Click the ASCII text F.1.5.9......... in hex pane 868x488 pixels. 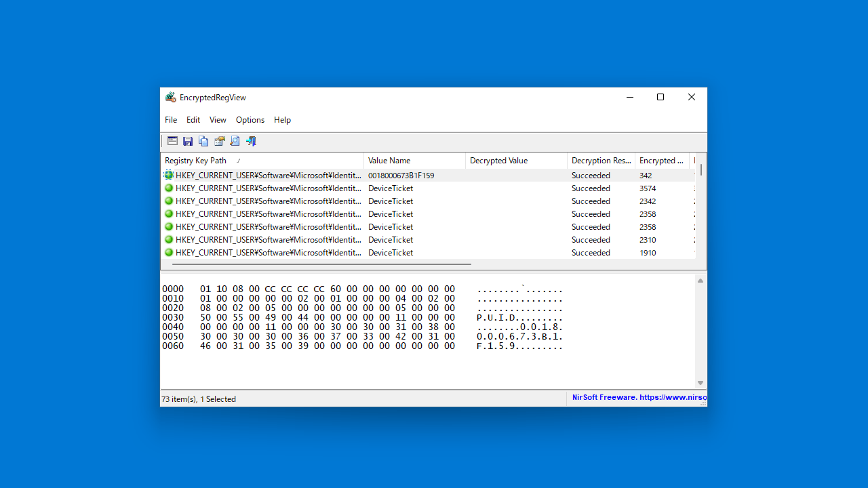pyautogui.click(x=520, y=346)
